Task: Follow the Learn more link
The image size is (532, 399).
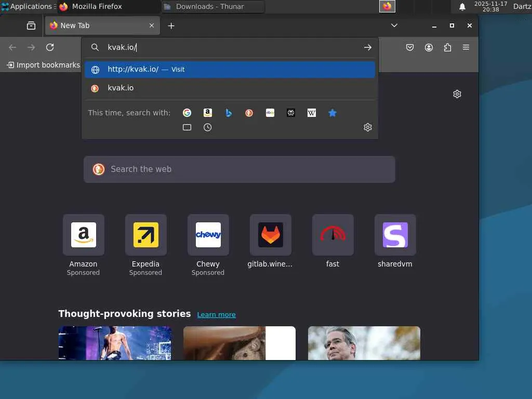Action: pos(217,314)
